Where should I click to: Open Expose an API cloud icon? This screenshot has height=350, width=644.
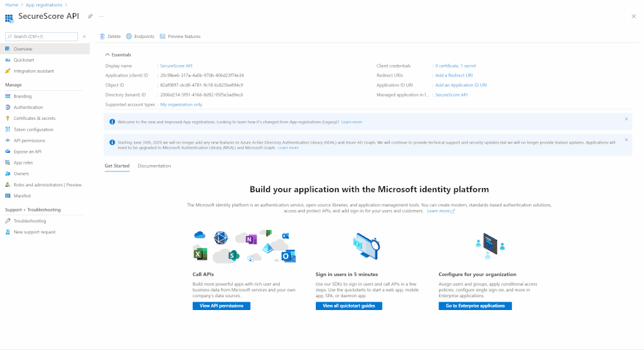point(8,151)
